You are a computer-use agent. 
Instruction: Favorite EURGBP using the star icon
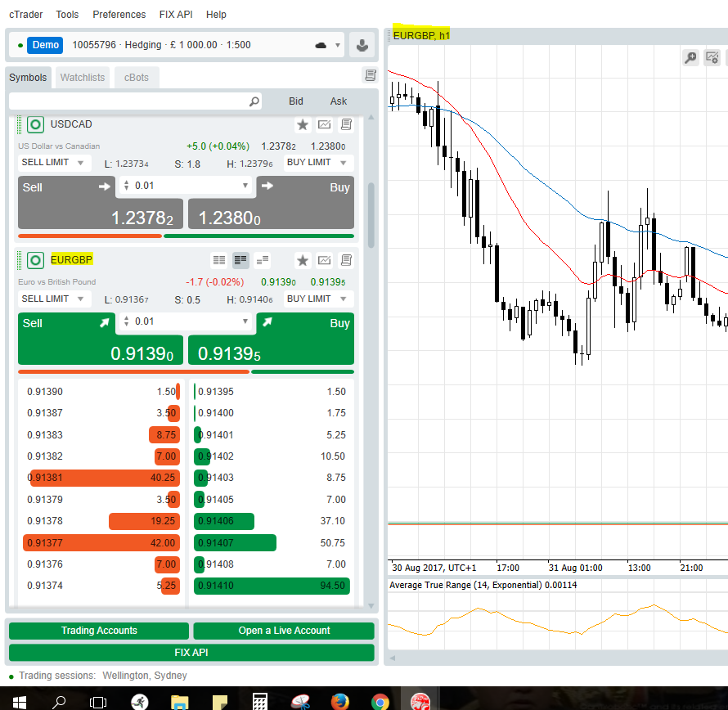[303, 260]
